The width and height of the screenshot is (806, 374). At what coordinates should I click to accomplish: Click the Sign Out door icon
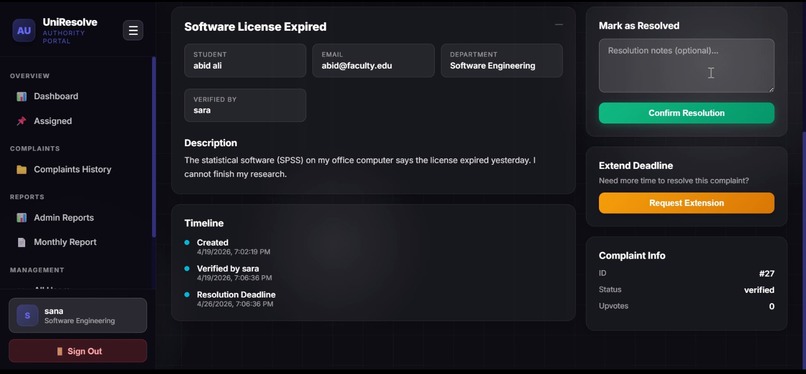(x=60, y=351)
